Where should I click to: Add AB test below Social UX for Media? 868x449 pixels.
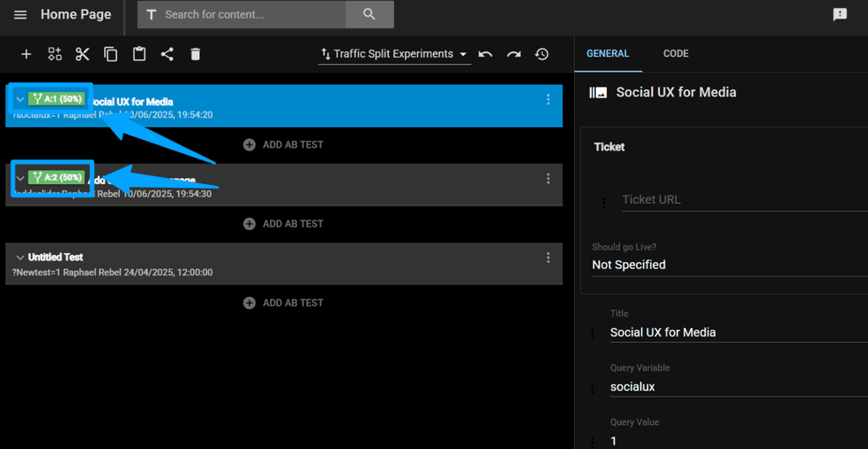click(x=283, y=145)
